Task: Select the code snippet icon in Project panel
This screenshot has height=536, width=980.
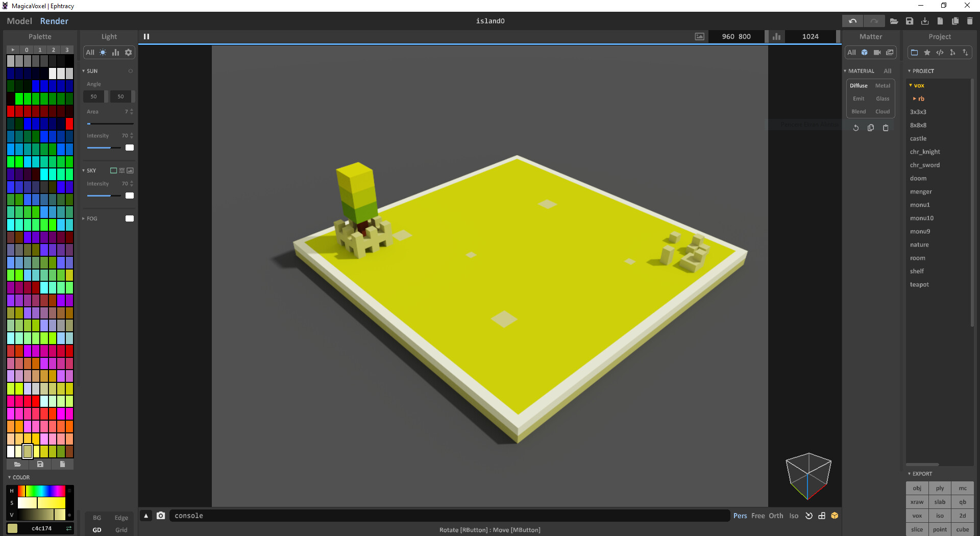Action: point(940,52)
